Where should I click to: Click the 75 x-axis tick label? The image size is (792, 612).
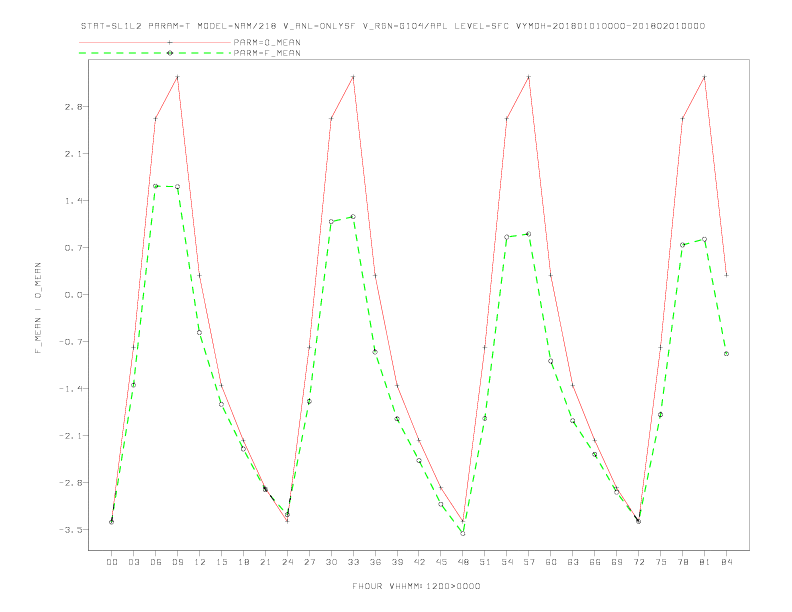pyautogui.click(x=661, y=562)
